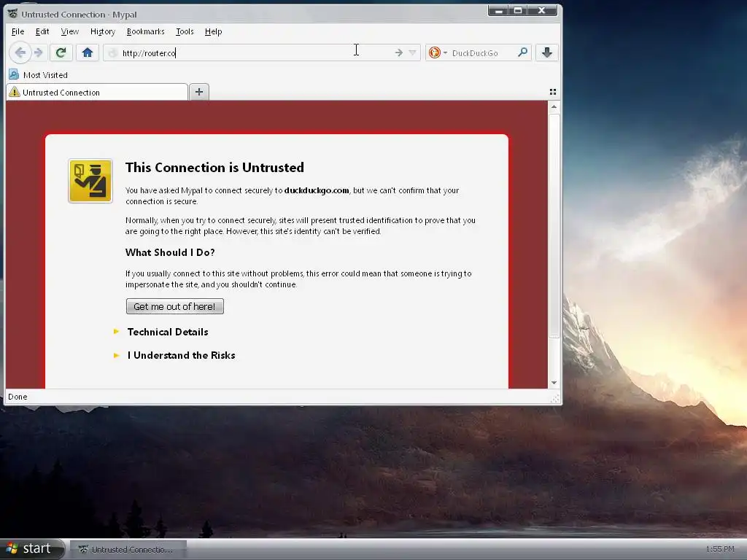Close the Mypal window
747x560 pixels.
[x=542, y=10]
